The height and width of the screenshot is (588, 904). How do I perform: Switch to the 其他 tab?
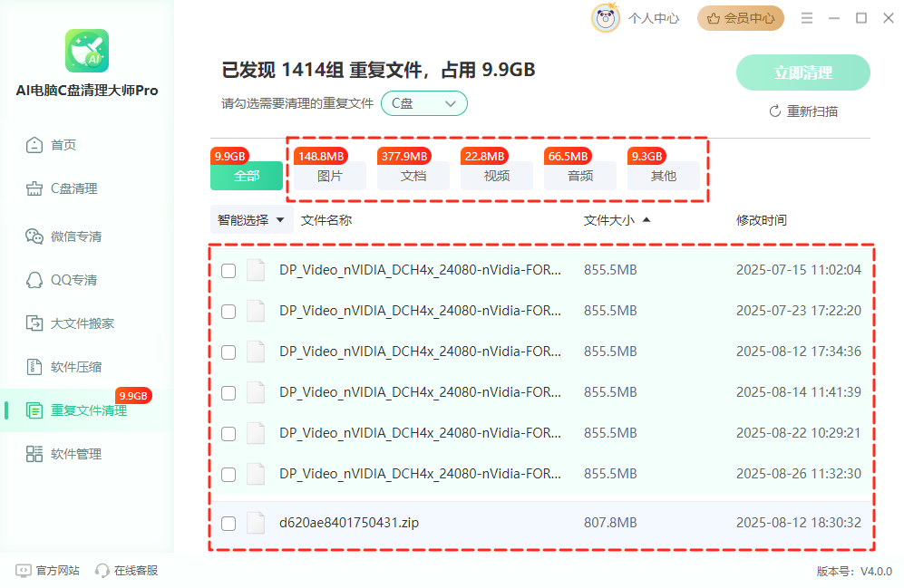664,176
